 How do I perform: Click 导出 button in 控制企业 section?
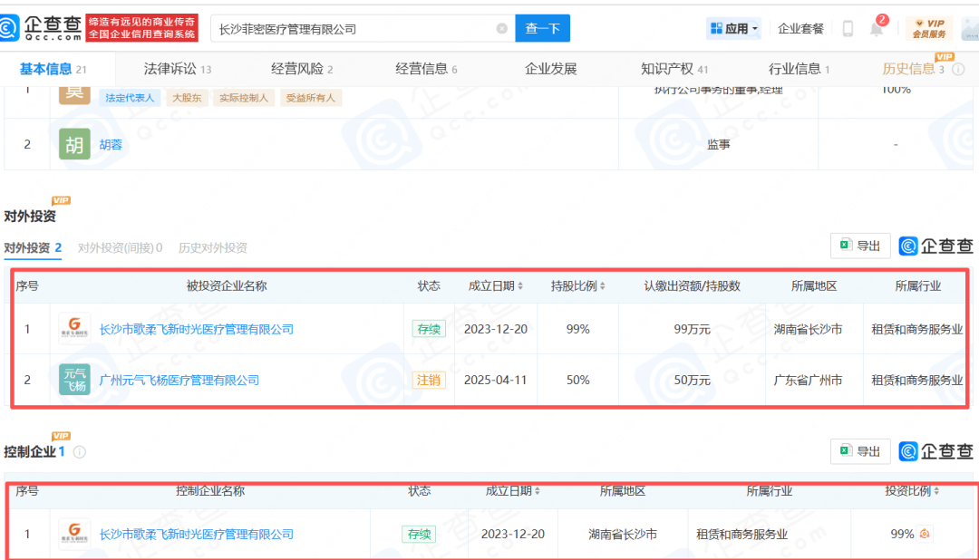pos(859,451)
